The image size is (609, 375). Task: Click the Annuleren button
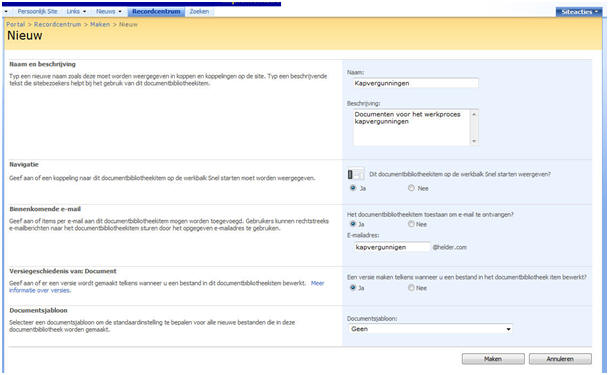560,359
